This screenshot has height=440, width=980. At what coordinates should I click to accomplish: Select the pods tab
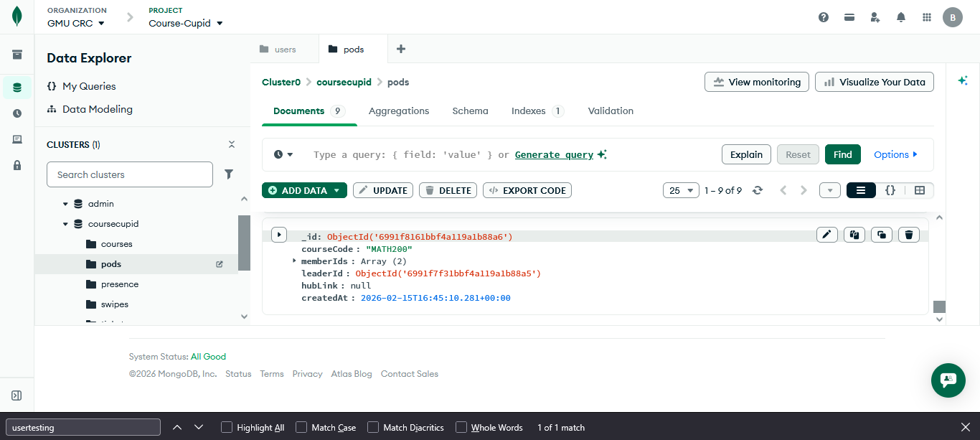coord(354,50)
